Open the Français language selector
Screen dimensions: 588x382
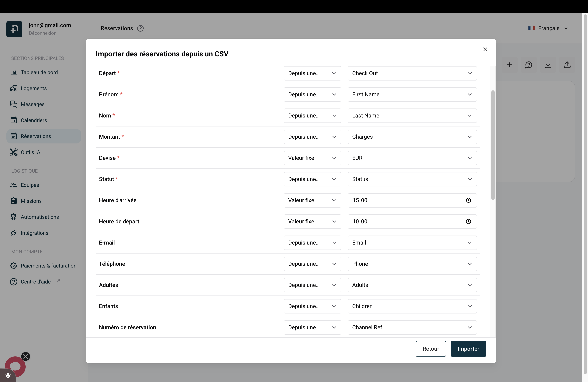548,28
